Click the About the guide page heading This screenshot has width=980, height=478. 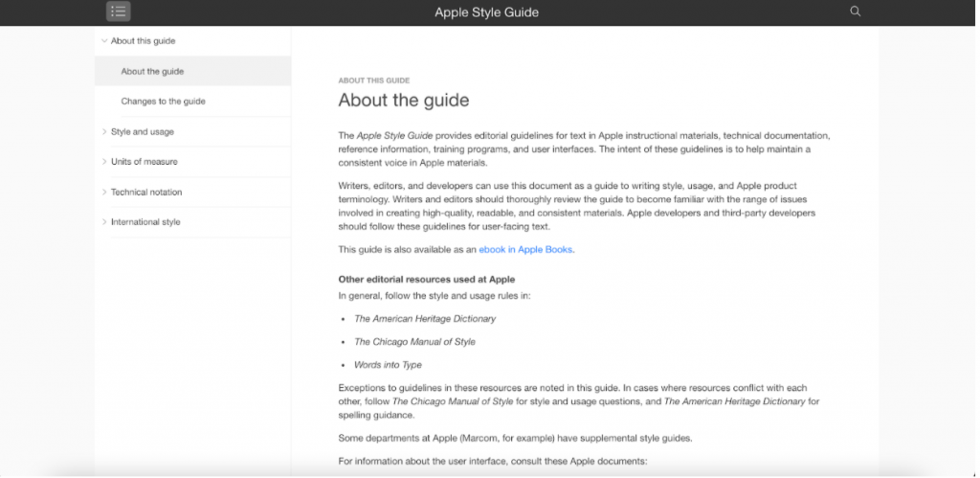tap(404, 101)
